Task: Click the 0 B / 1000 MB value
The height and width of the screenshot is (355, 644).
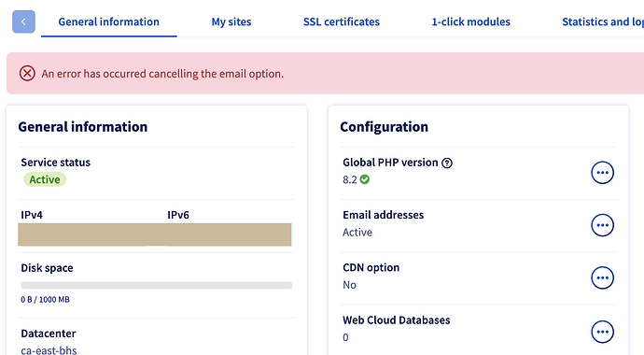Action: click(45, 300)
